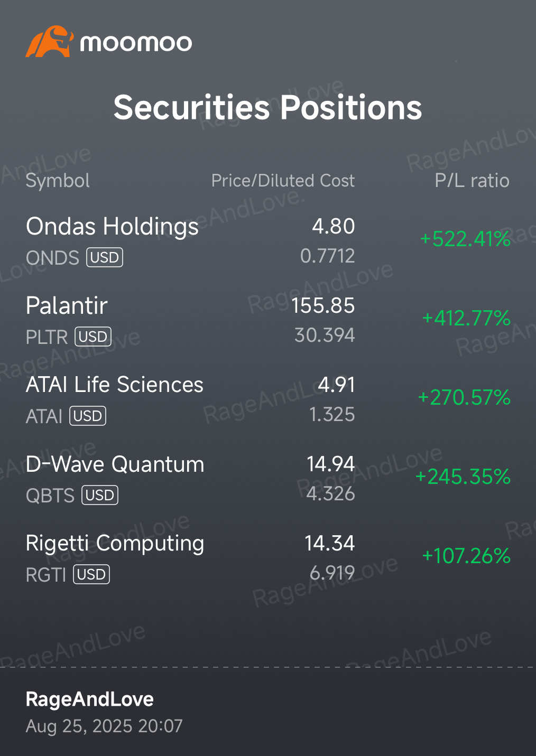Click the +412.77% Palantir P/L value
The image size is (536, 756).
[x=466, y=319]
